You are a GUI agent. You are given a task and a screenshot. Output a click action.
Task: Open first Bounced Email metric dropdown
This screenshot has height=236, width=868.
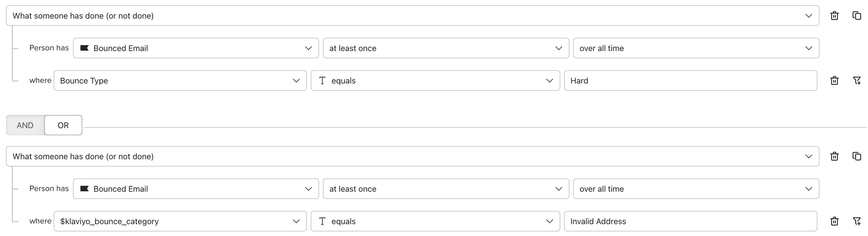[196, 48]
